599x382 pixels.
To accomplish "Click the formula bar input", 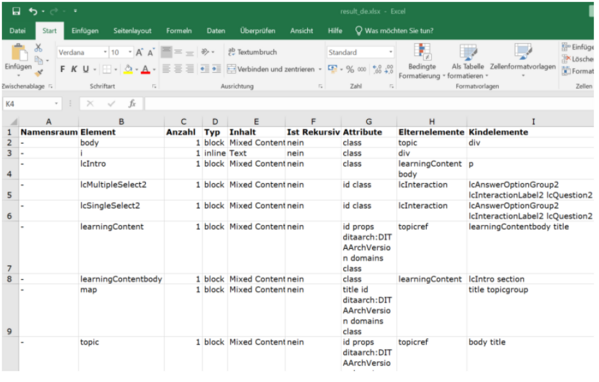I will pos(369,104).
